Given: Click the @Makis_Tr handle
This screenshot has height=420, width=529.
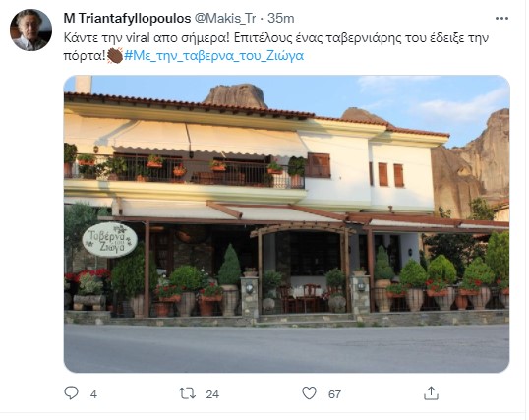Looking at the screenshot, I should pyautogui.click(x=225, y=19).
